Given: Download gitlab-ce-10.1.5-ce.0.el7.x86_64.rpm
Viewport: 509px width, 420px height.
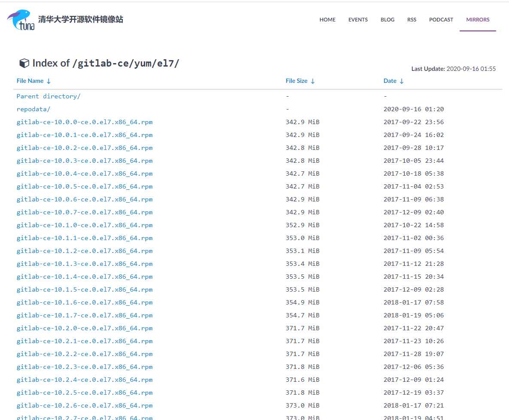Looking at the screenshot, I should (x=85, y=289).
